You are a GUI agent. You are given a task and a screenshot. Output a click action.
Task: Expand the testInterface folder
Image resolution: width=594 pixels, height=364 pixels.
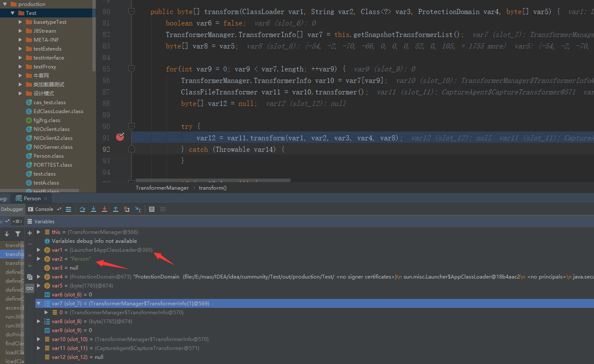point(20,58)
